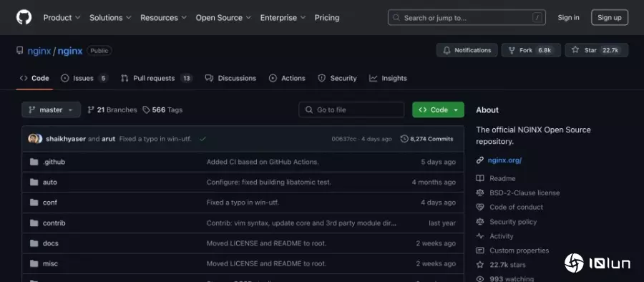This screenshot has width=644, height=282.
Task: Click 'Contrib: vim syntax' commit message
Action: 301,223
